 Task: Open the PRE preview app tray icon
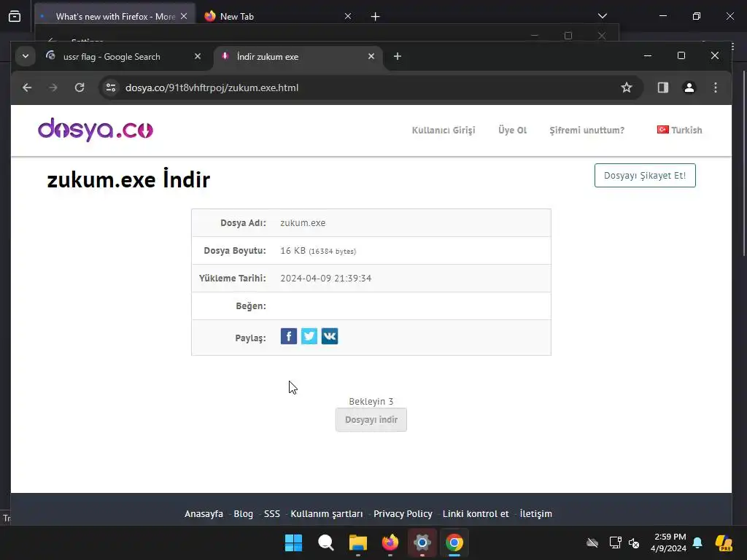coord(724,542)
